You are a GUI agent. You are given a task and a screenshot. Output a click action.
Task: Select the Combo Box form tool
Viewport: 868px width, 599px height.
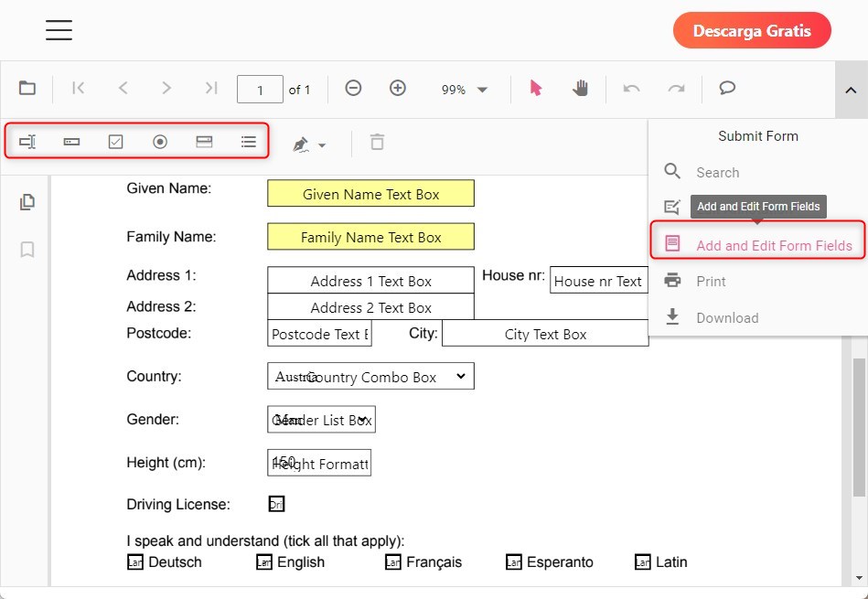pyautogui.click(x=203, y=141)
